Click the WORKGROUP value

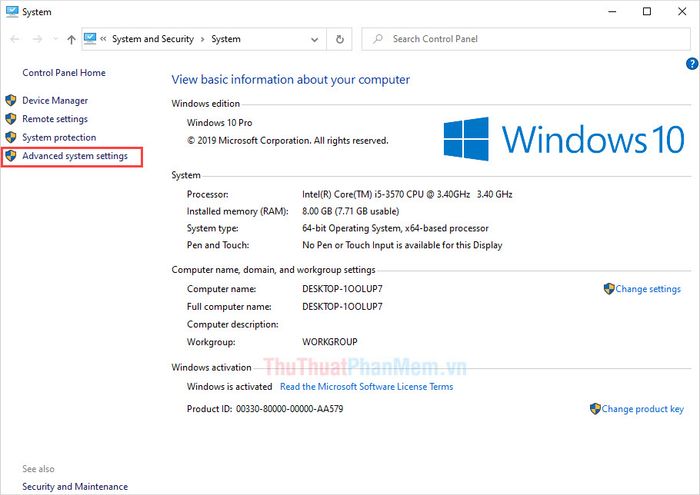click(329, 342)
